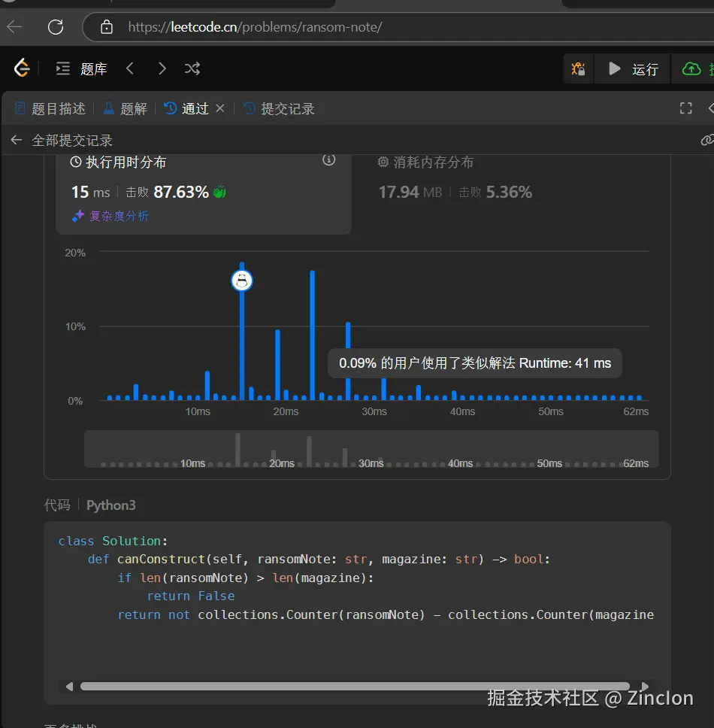The width and height of the screenshot is (714, 728).
Task: Click the padlock site info icon
Action: [x=107, y=27]
